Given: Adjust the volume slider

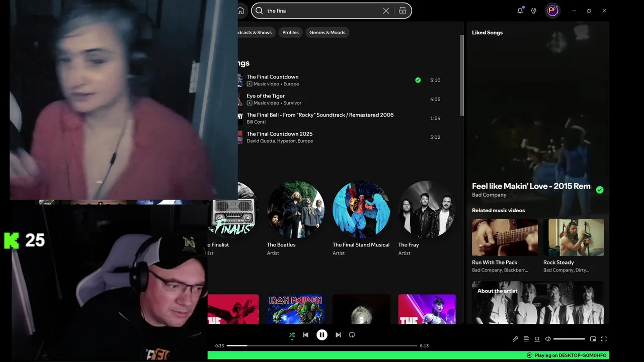Looking at the screenshot, I should pyautogui.click(x=569, y=339).
